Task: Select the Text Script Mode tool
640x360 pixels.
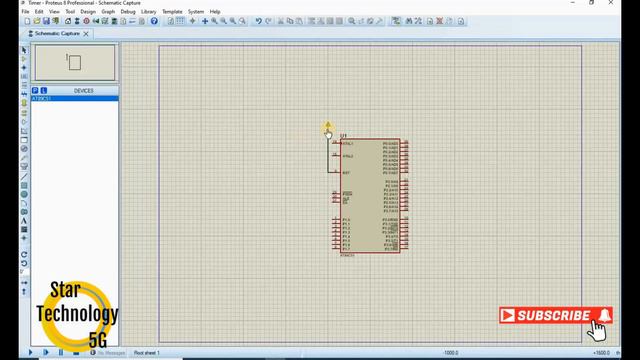Action: click(24, 85)
